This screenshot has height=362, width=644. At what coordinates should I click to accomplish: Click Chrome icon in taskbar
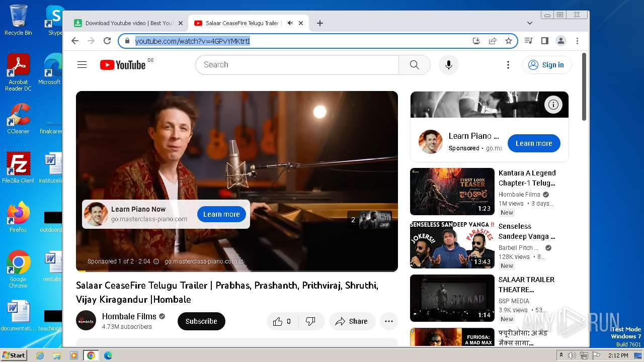(x=91, y=355)
